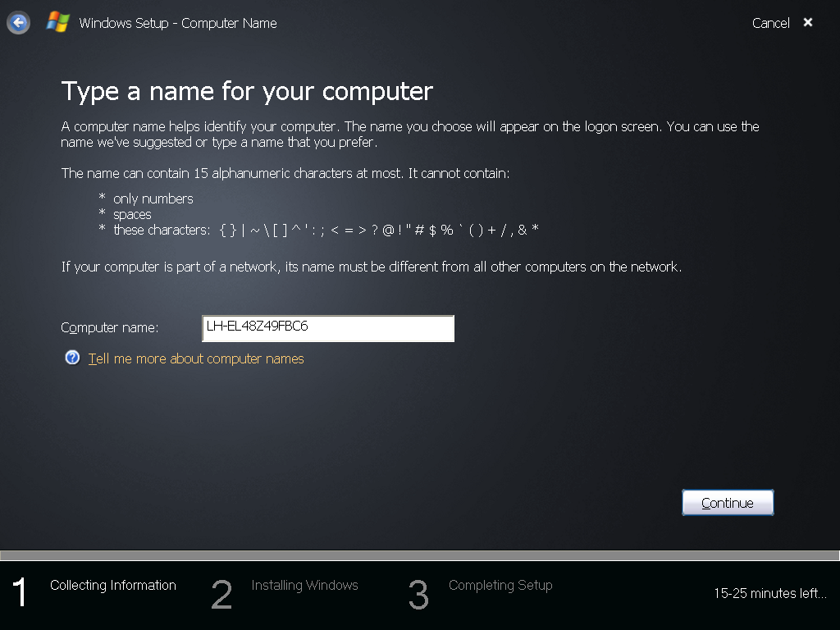This screenshot has width=840, height=630.
Task: Click the 'these characters' bullet line
Action: tap(326, 230)
